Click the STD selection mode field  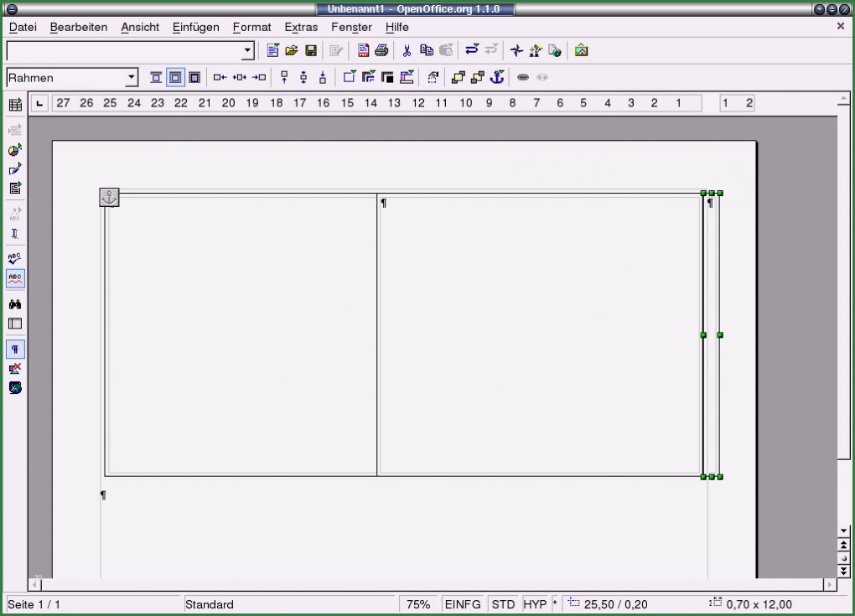pyautogui.click(x=503, y=604)
